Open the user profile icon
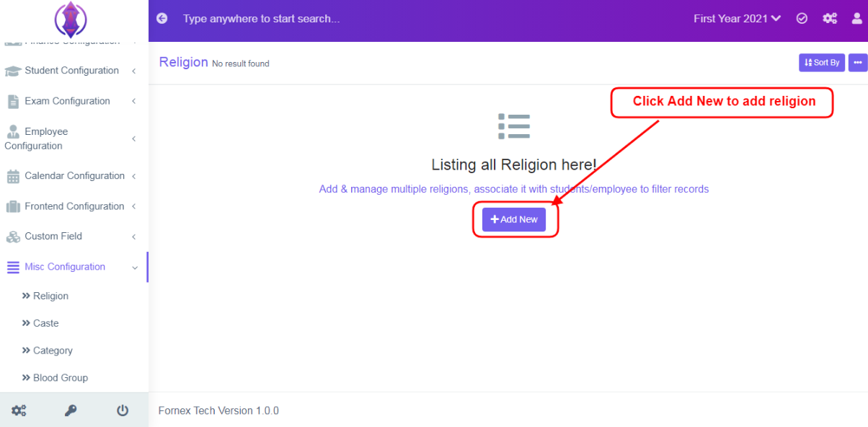This screenshot has height=427, width=868. pos(856,19)
